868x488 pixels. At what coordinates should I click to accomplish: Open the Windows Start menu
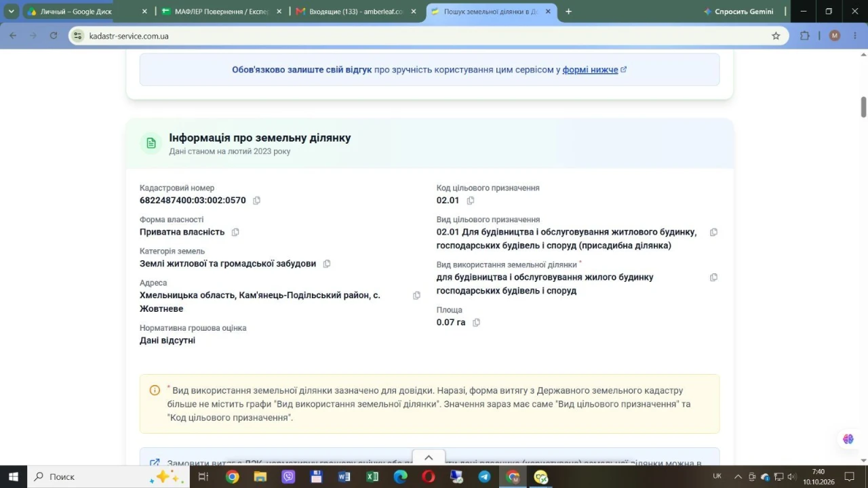pyautogui.click(x=14, y=476)
